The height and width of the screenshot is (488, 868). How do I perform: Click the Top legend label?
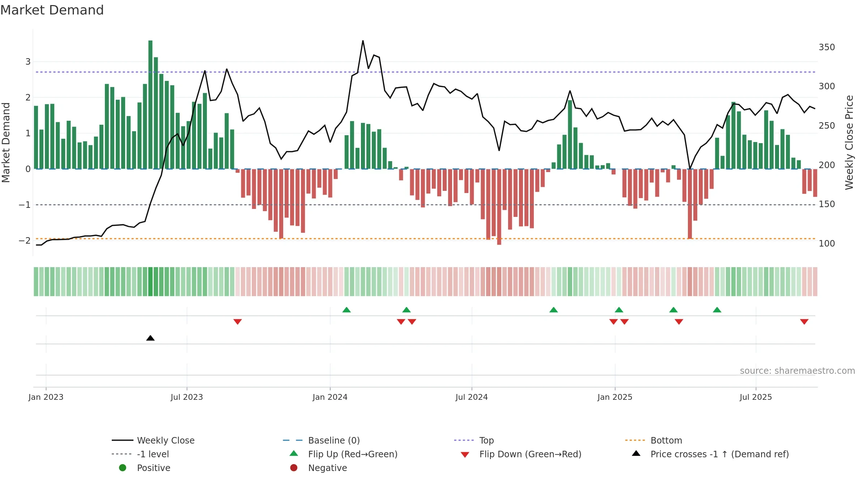point(486,441)
